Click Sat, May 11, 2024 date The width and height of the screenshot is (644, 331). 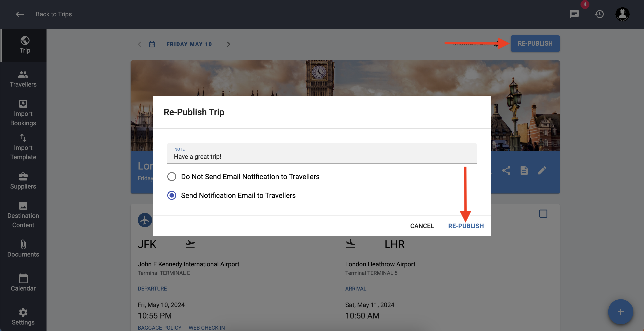pyautogui.click(x=369, y=305)
